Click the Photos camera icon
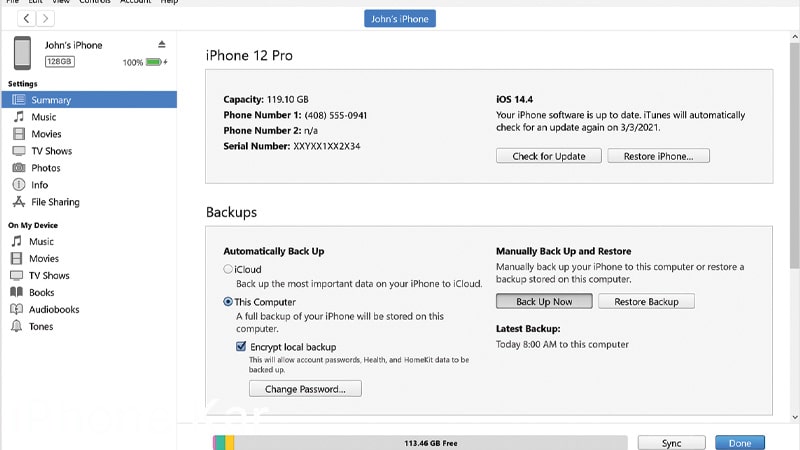 pyautogui.click(x=19, y=168)
